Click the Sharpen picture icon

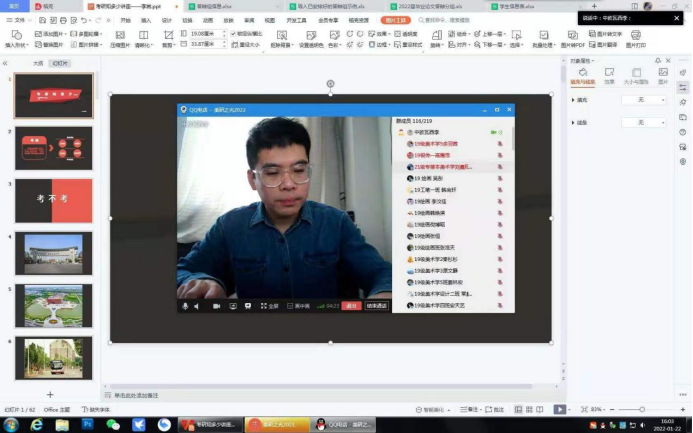(143, 35)
